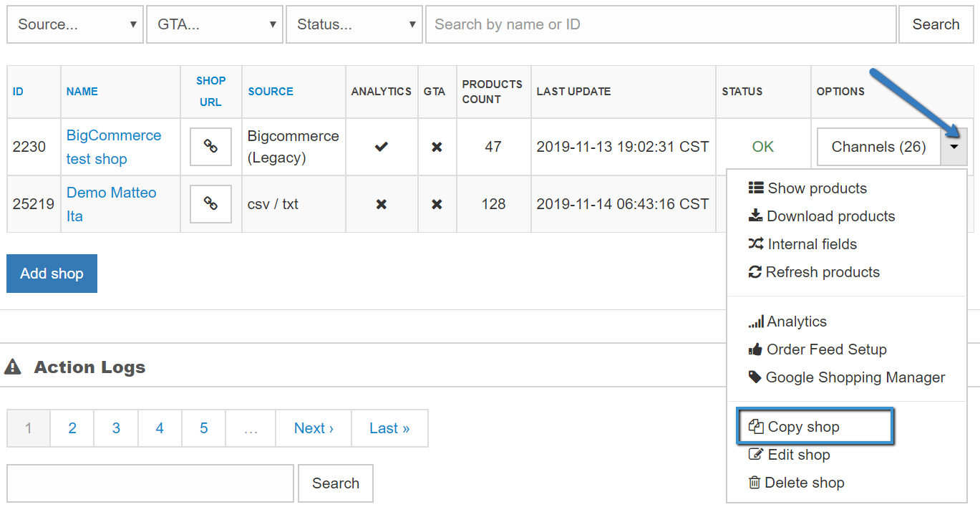Click the Google Shopping Manager tag icon
The height and width of the screenshot is (507, 980).
tap(755, 377)
